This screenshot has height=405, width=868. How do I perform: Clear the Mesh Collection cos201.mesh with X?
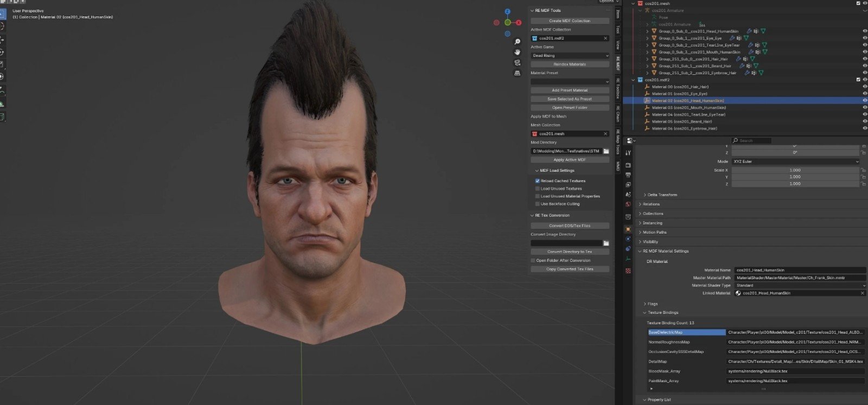(605, 134)
